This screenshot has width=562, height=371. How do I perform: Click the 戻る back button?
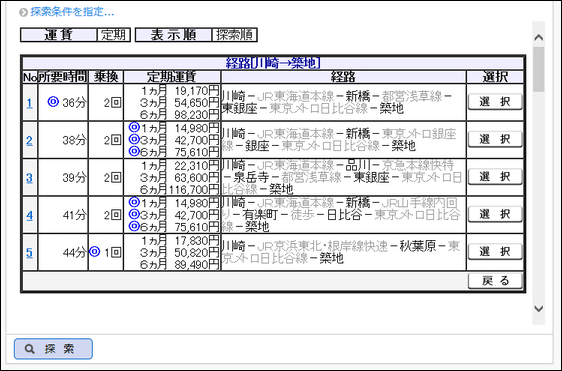(x=495, y=281)
